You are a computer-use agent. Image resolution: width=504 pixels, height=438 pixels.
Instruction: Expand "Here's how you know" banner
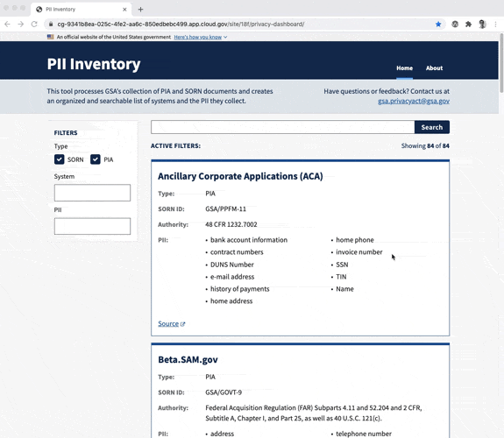(200, 37)
